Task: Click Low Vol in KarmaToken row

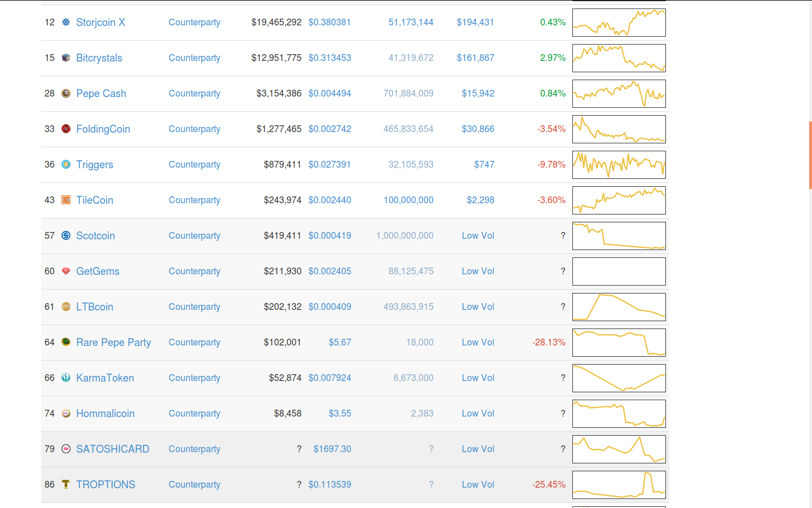Action: coord(478,378)
